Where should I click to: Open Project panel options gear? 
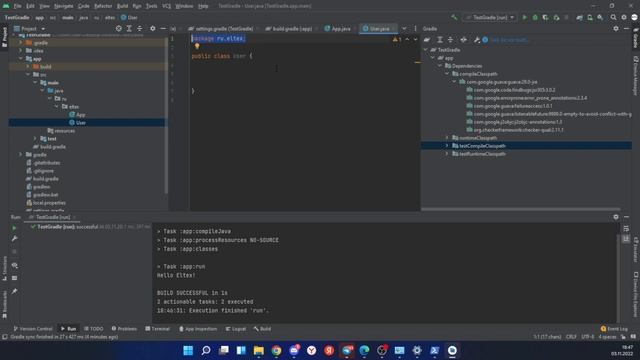click(x=153, y=29)
